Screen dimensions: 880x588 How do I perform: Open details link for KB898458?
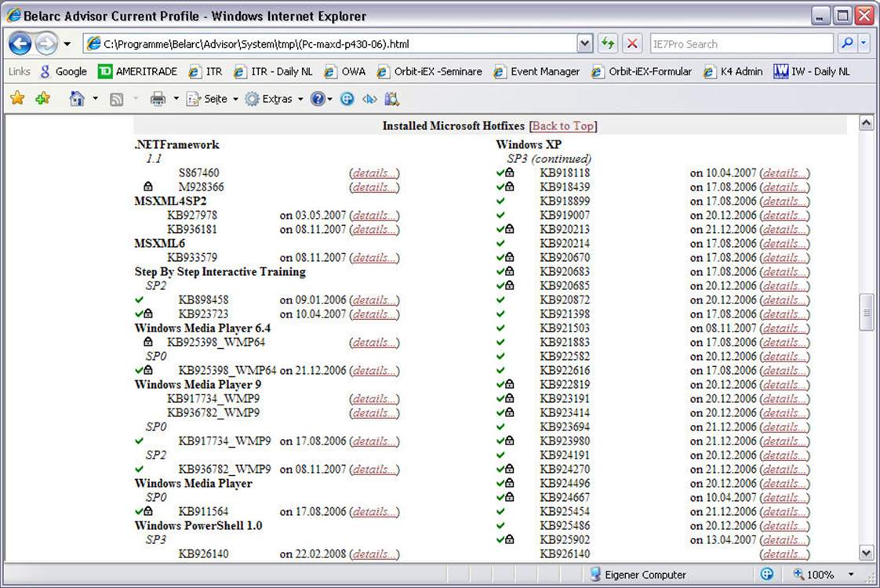[x=374, y=300]
